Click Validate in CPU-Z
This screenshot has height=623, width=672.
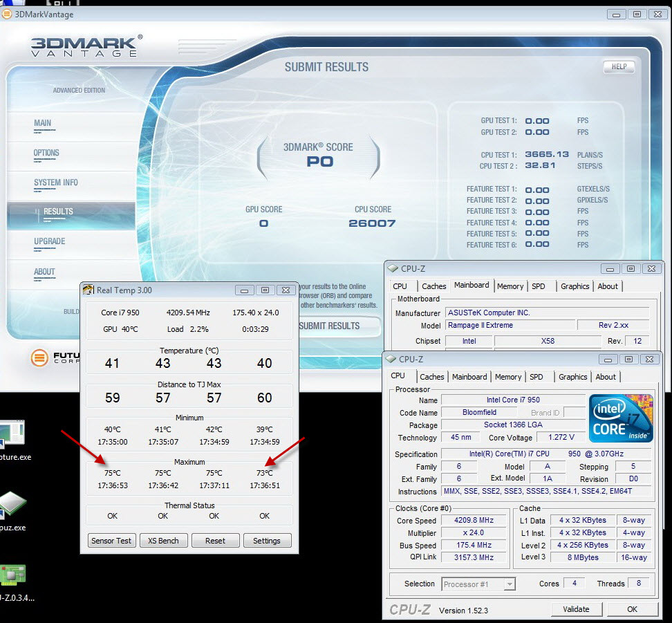tap(576, 609)
